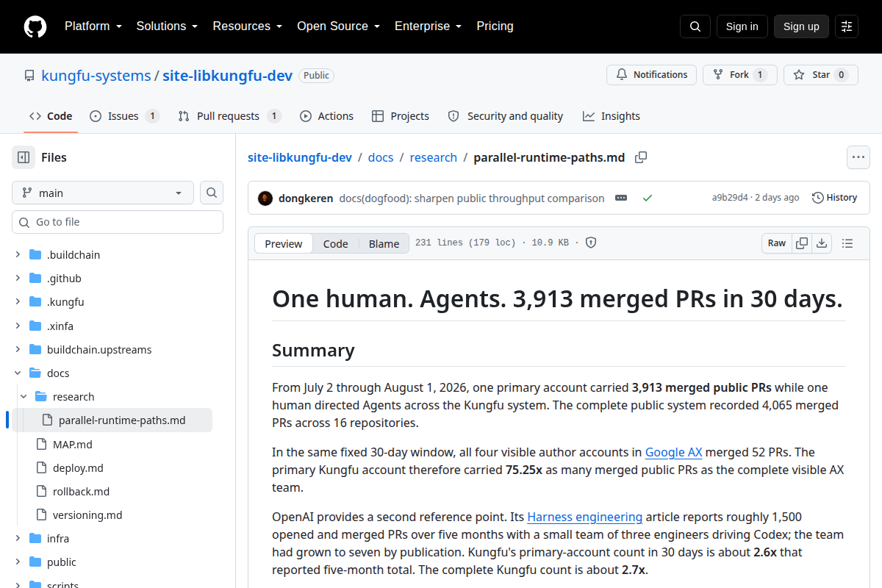Open the Solutions menu
The height and width of the screenshot is (588, 882).
(x=167, y=26)
